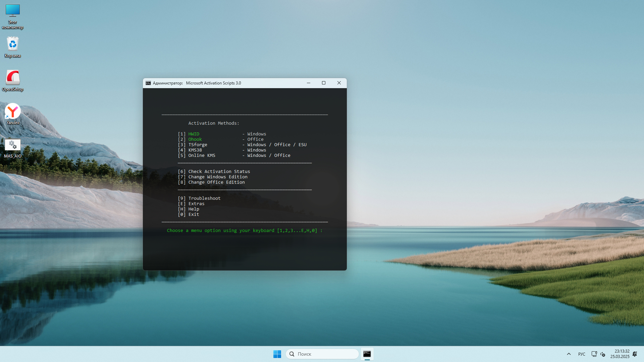Screen dimensions: 644x362
Task: Open the notifications bell icon
Action: pyautogui.click(x=635, y=354)
